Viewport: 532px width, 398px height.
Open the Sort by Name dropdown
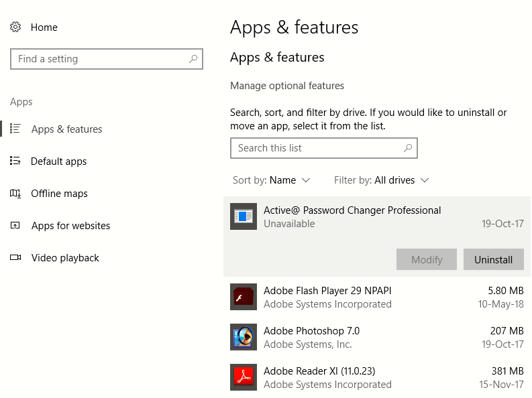pos(272,180)
